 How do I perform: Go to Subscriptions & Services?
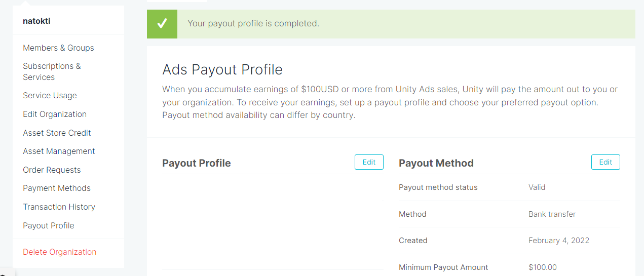(52, 71)
